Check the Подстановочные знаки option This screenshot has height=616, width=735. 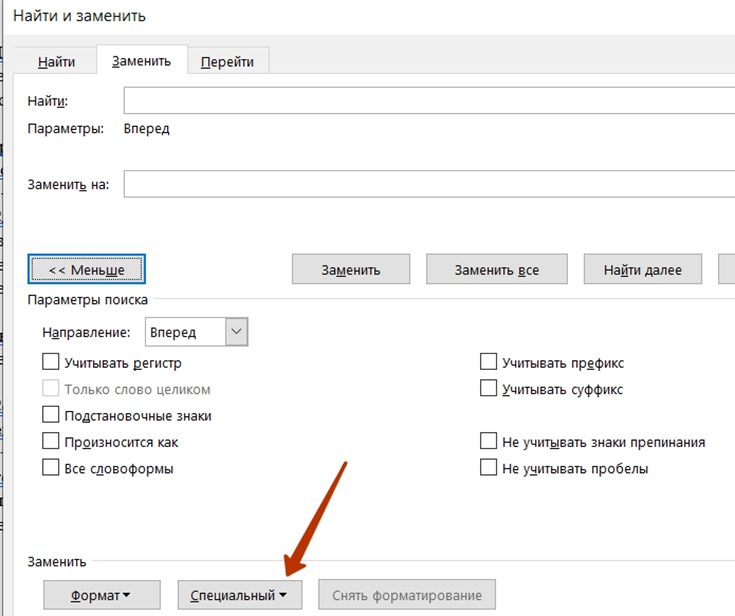[x=51, y=415]
